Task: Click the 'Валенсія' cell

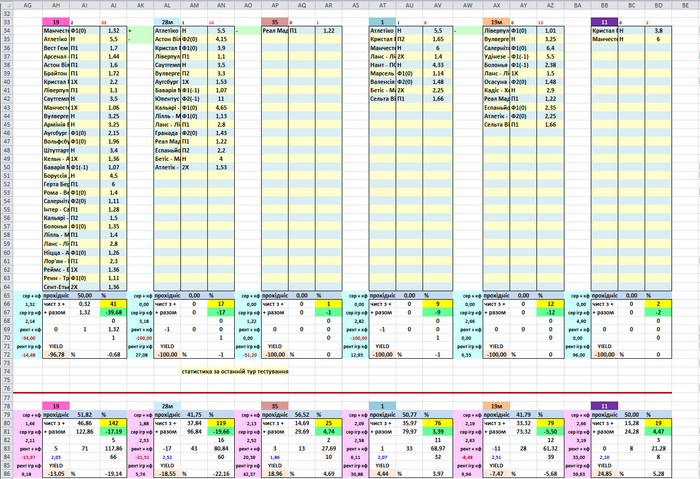Action: [382, 82]
